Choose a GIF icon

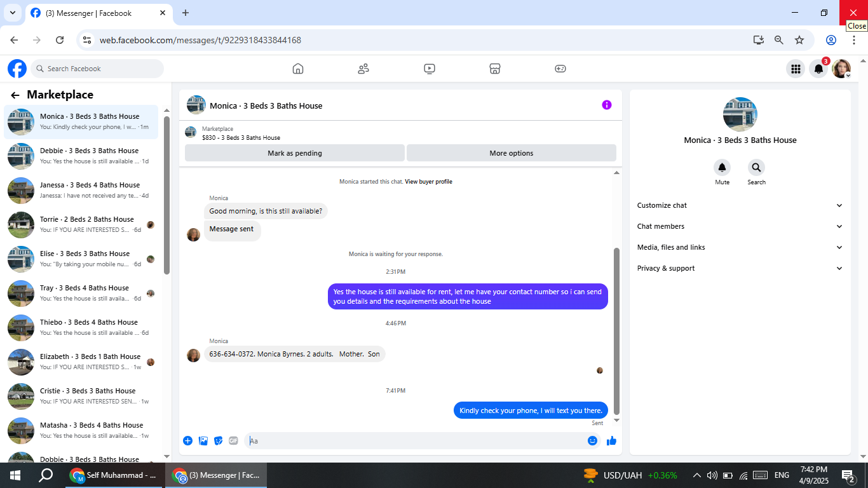click(x=233, y=440)
